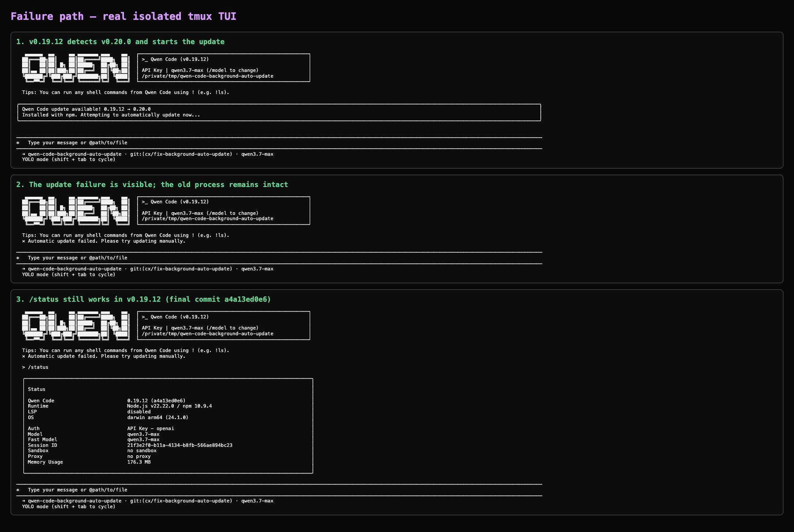Click "Automatic update failed" message in section 3
This screenshot has width=794, height=532.
coord(104,356)
